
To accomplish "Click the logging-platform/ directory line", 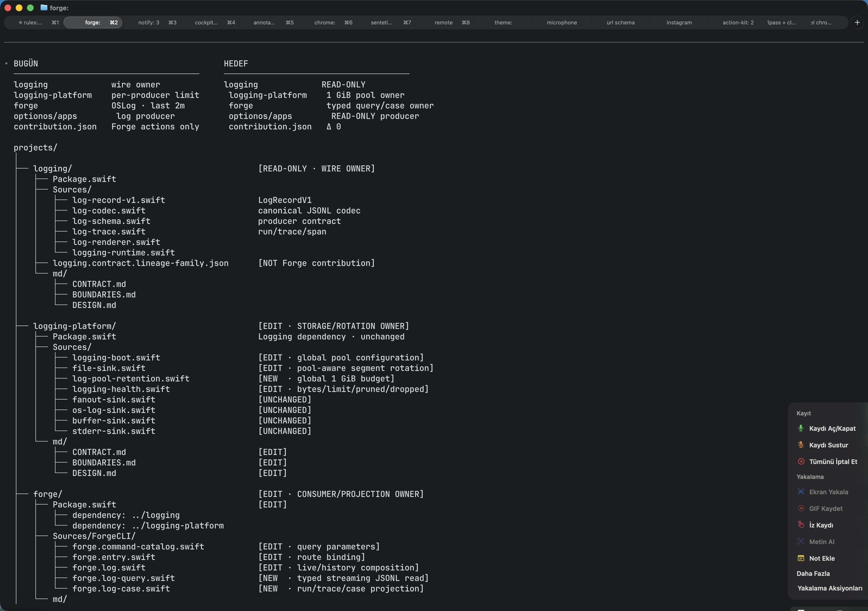I will [x=75, y=326].
